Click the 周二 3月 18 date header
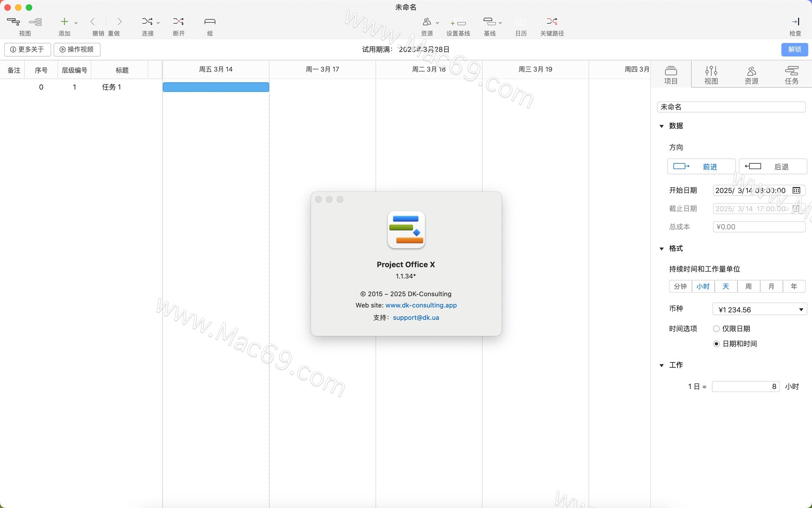 (429, 69)
